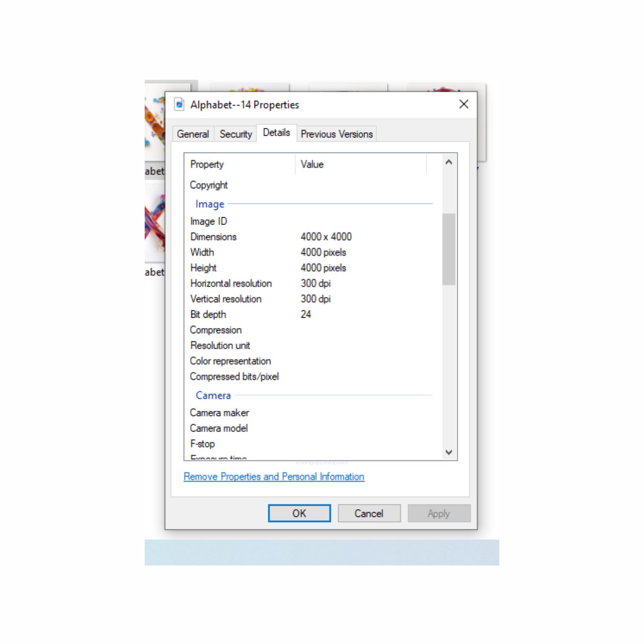
Task: Click the vertical scrollbar thumb in the details list
Action: click(449, 249)
